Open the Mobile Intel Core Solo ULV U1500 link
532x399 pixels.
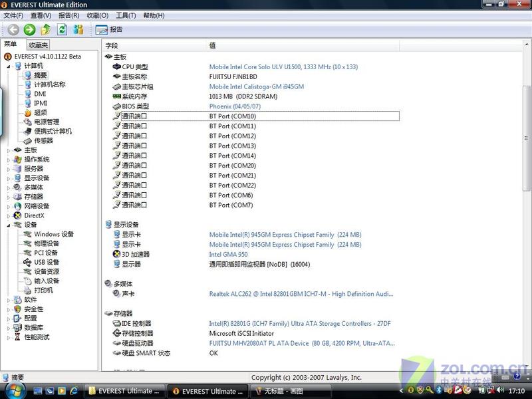(x=283, y=67)
